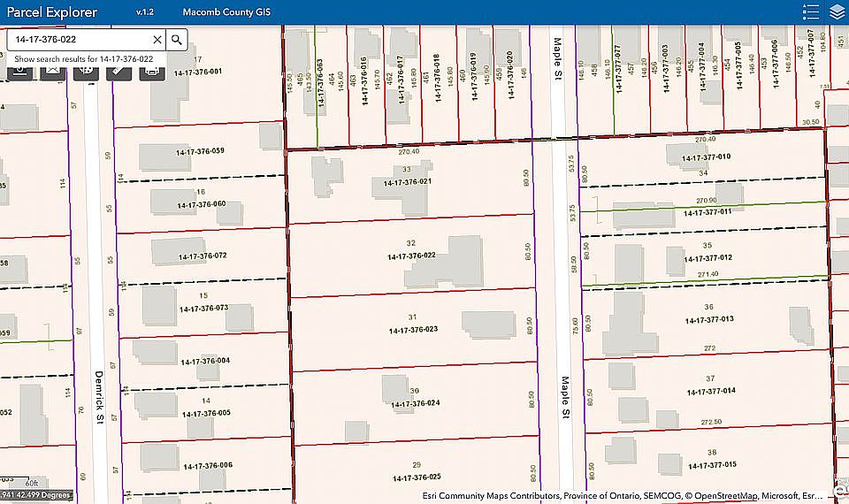Select parcel label 14-17-376-025
The image size is (849, 504).
pos(417,477)
